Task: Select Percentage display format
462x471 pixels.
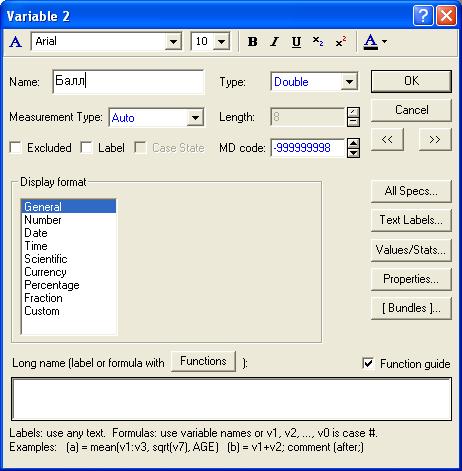Action: [69, 285]
